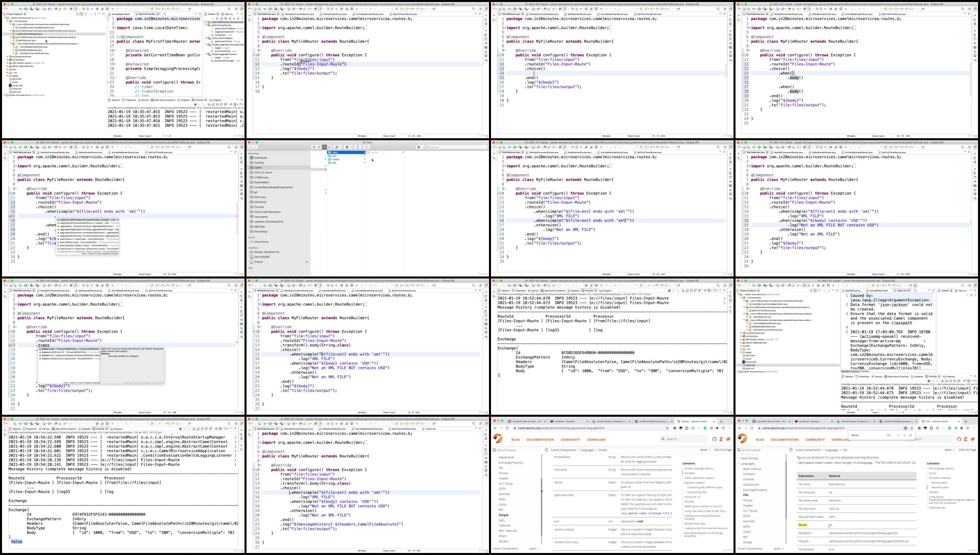Choose addOutput from the content assist list
The width and height of the screenshot is (980, 555).
[x=87, y=223]
